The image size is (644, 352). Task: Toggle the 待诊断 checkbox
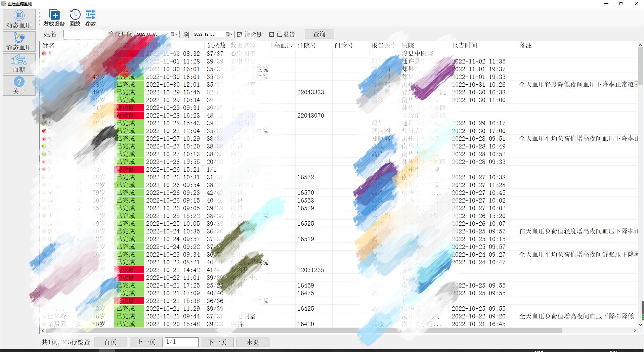pos(240,34)
